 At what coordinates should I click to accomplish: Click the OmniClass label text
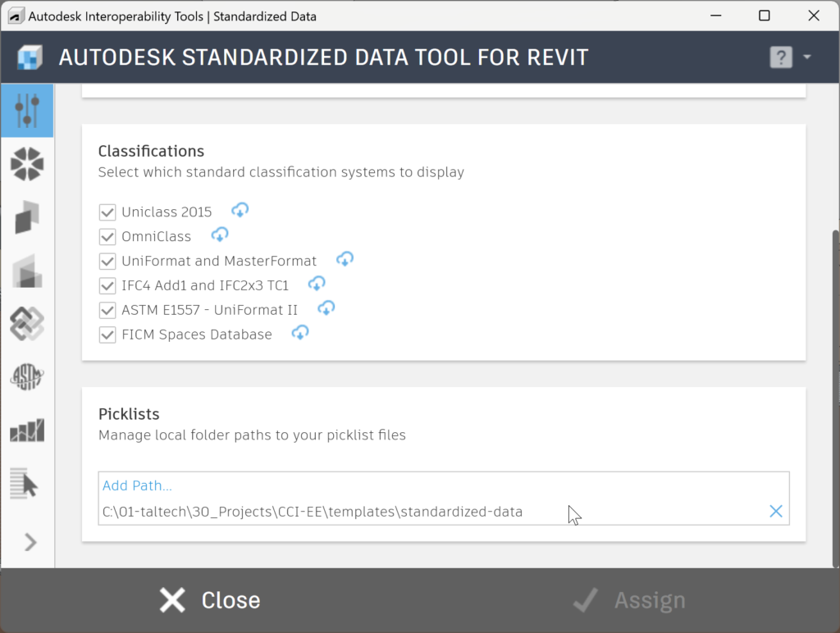(x=156, y=237)
